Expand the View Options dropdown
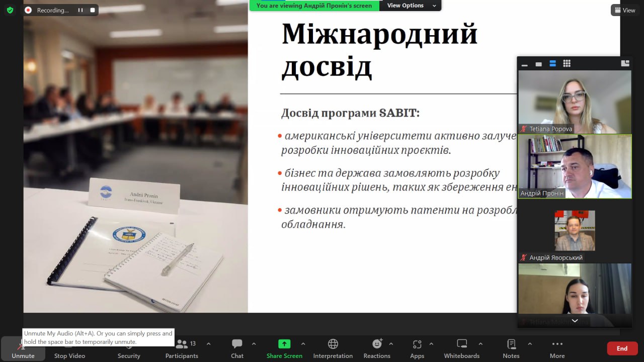Screen dimensions: 644x362 click(x=411, y=6)
